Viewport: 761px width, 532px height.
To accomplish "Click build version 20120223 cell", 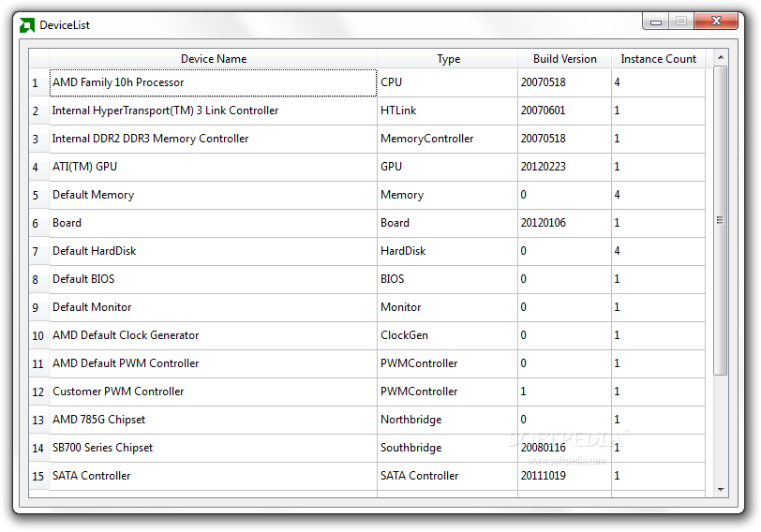I will (564, 167).
